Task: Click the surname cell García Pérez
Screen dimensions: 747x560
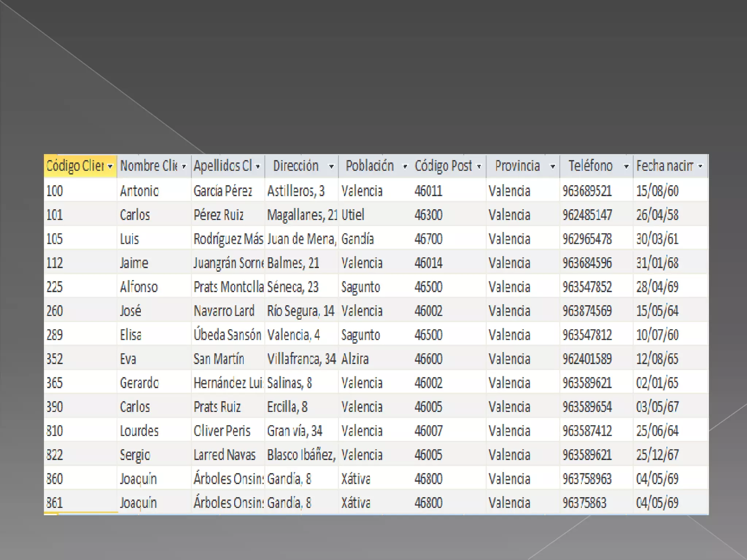Action: click(x=228, y=191)
